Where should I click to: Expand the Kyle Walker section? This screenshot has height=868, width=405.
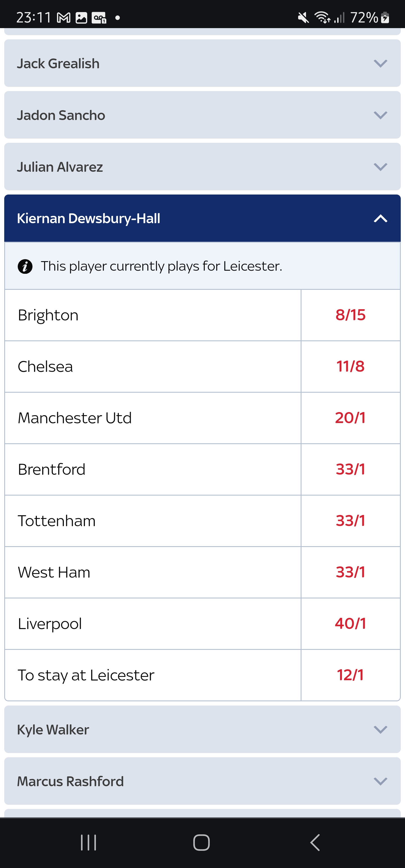(202, 729)
